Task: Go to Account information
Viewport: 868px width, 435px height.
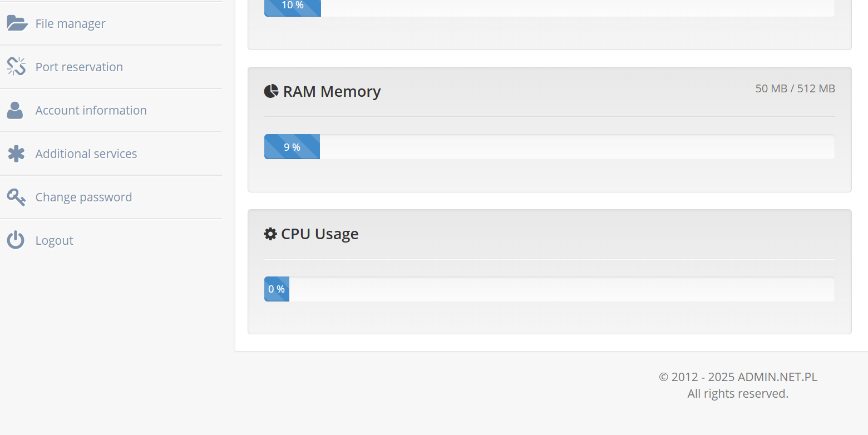Action: [x=111, y=110]
